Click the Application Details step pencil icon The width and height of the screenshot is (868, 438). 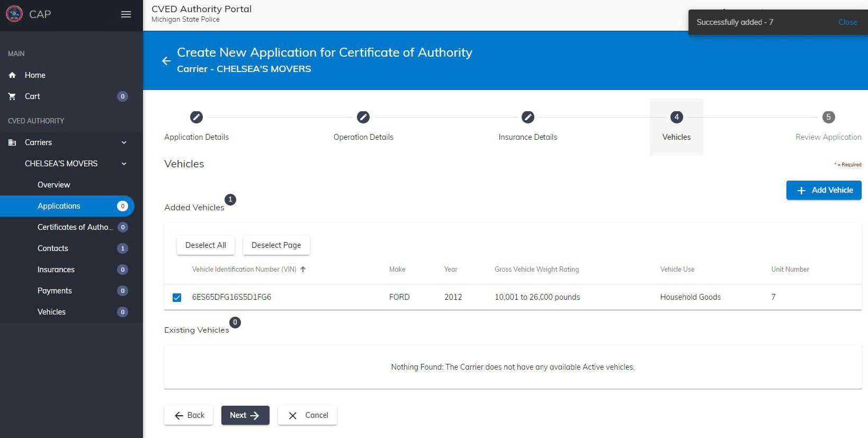click(196, 117)
